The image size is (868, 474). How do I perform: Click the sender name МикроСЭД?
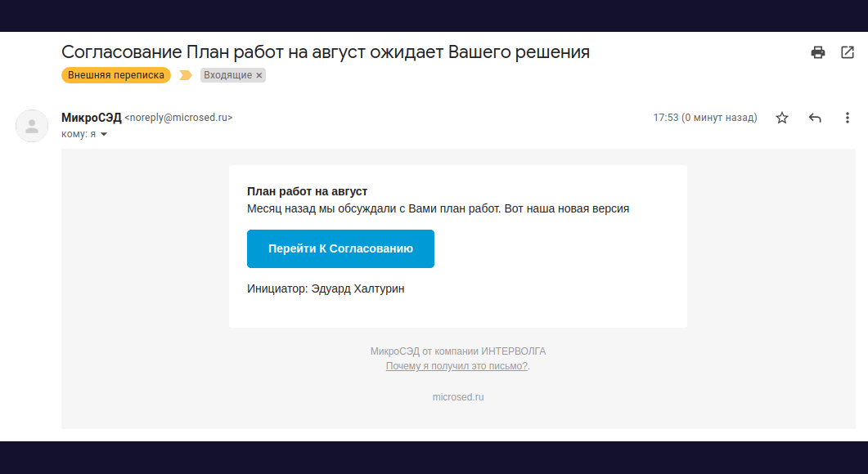[x=90, y=118]
